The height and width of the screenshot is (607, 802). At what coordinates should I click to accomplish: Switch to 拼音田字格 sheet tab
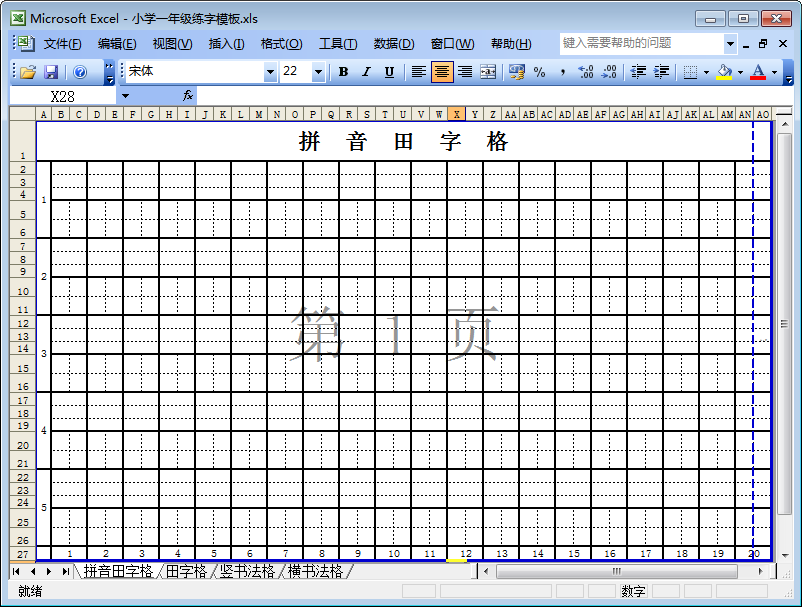[118, 571]
